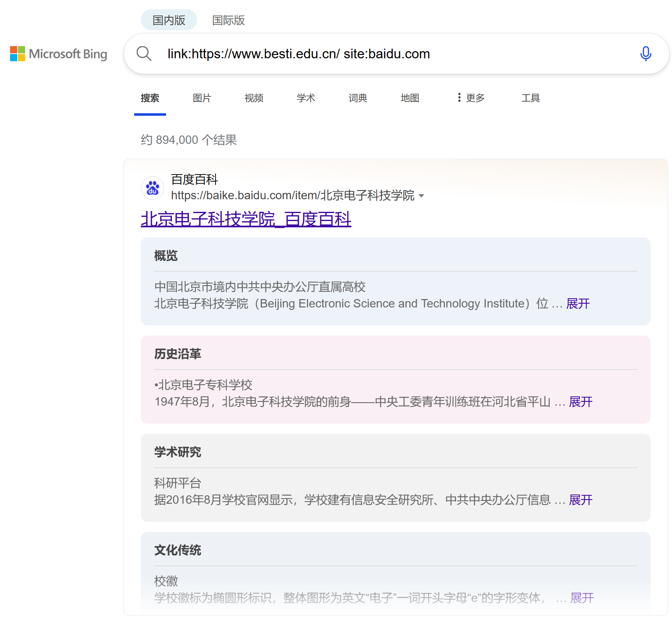The height and width of the screenshot is (617, 672).
Task: Click the •北京电子专科学校 text
Action: (203, 385)
